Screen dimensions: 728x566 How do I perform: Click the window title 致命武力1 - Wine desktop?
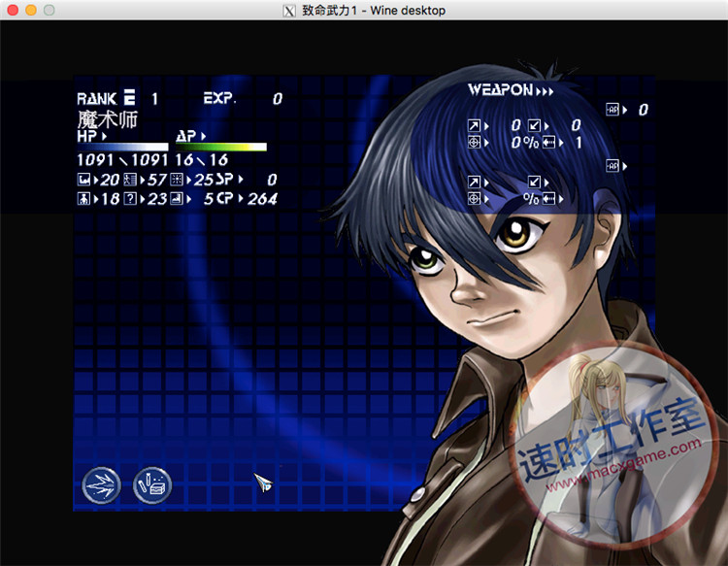[x=374, y=11]
